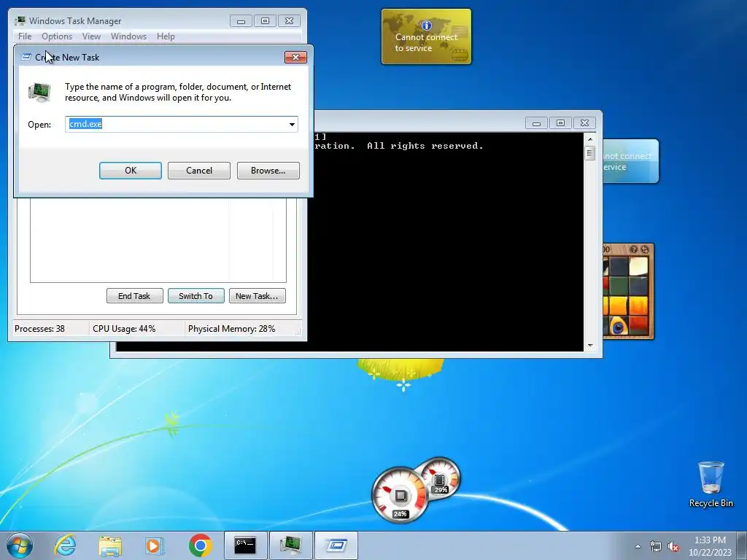Click the Show desktop button on the taskbar
Screen dimensions: 747x560
pyautogui.click(x=742, y=545)
